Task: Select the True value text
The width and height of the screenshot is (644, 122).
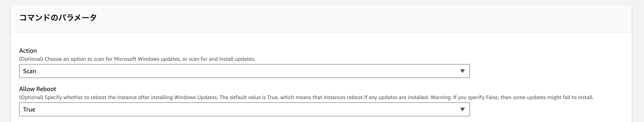Action: click(29, 109)
